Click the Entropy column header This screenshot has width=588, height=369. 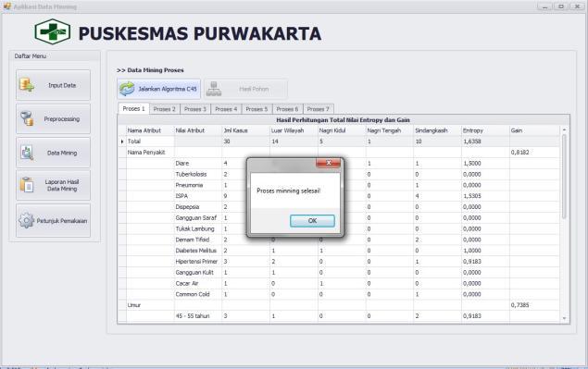(486, 130)
